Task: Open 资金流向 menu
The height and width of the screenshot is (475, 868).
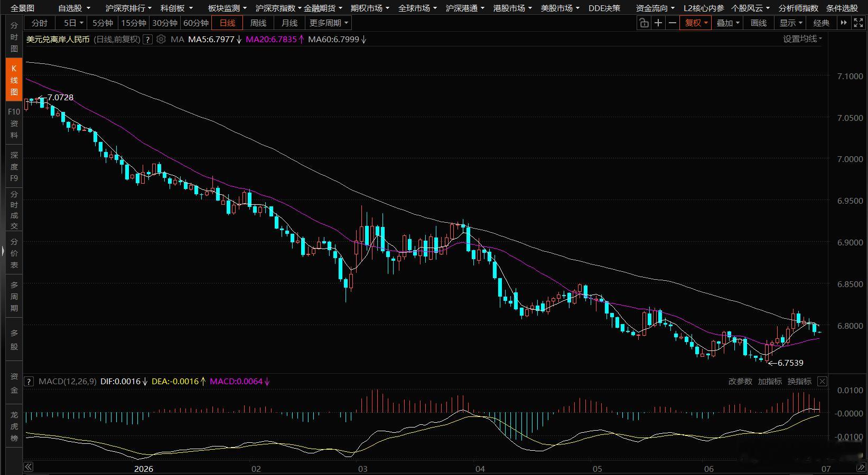Action: [655, 8]
